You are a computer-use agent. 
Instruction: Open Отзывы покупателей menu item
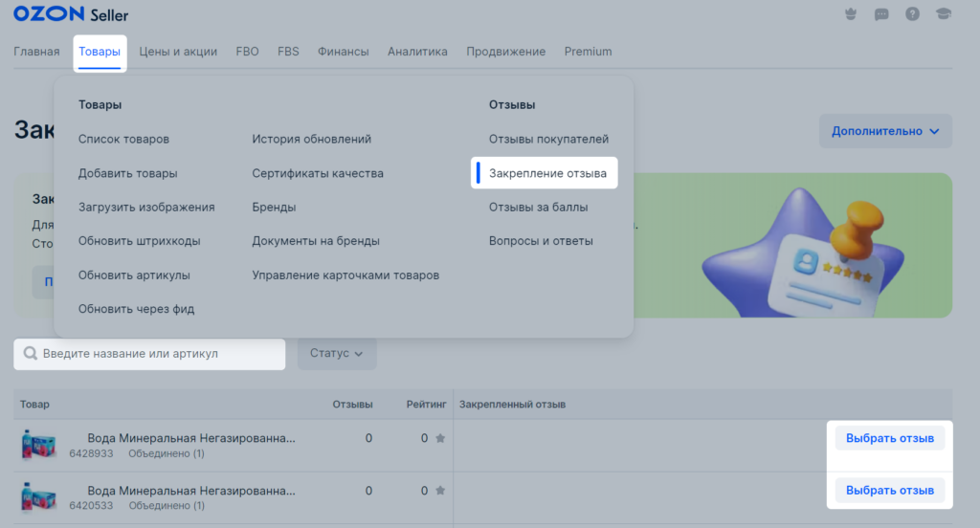tap(548, 140)
